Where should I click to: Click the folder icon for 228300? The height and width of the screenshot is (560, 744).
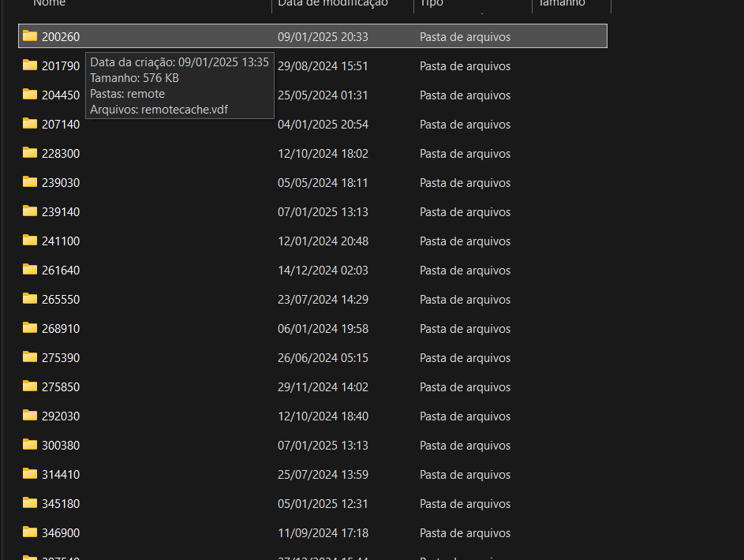click(30, 153)
